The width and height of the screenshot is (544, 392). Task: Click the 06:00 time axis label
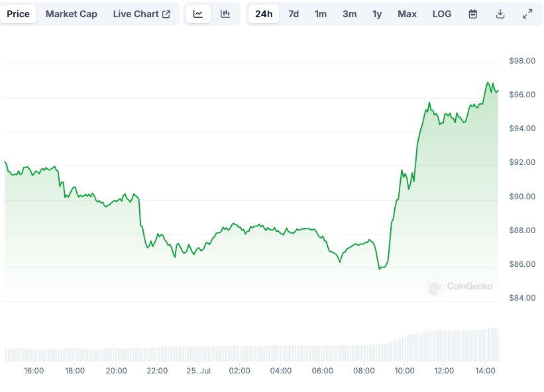pos(322,371)
